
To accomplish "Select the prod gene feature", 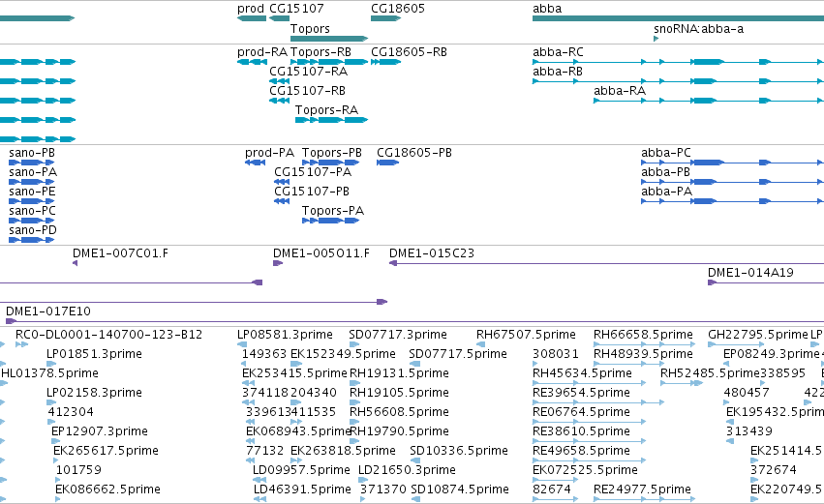I will (x=252, y=18).
